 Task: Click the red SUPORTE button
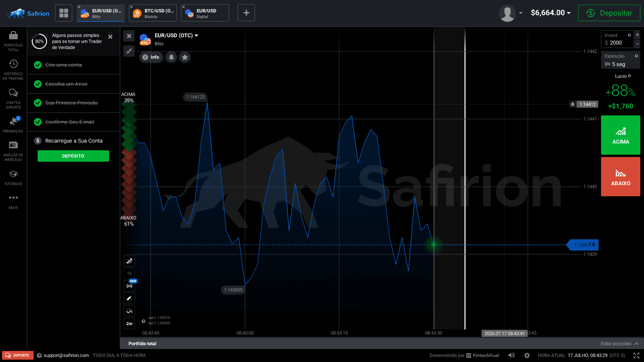click(18, 355)
